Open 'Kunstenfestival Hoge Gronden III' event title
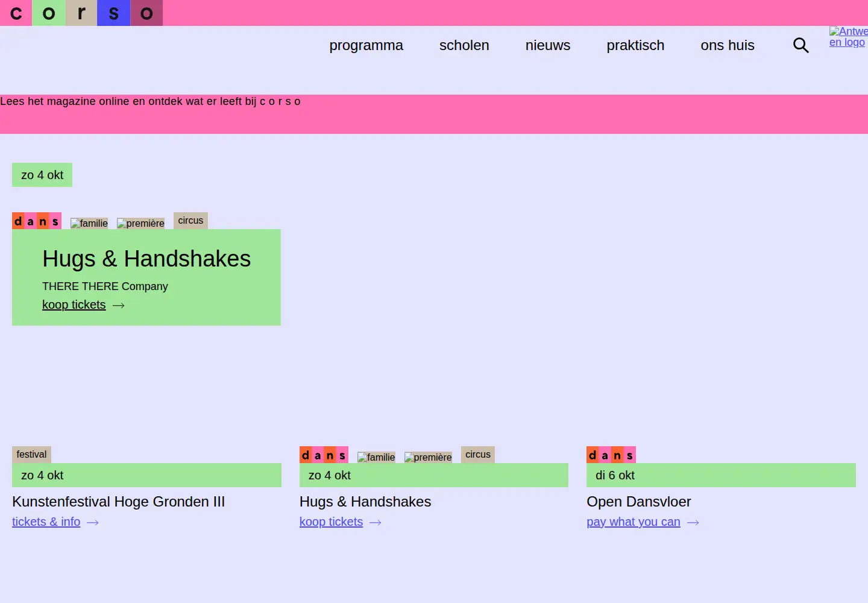The image size is (868, 603). (118, 502)
